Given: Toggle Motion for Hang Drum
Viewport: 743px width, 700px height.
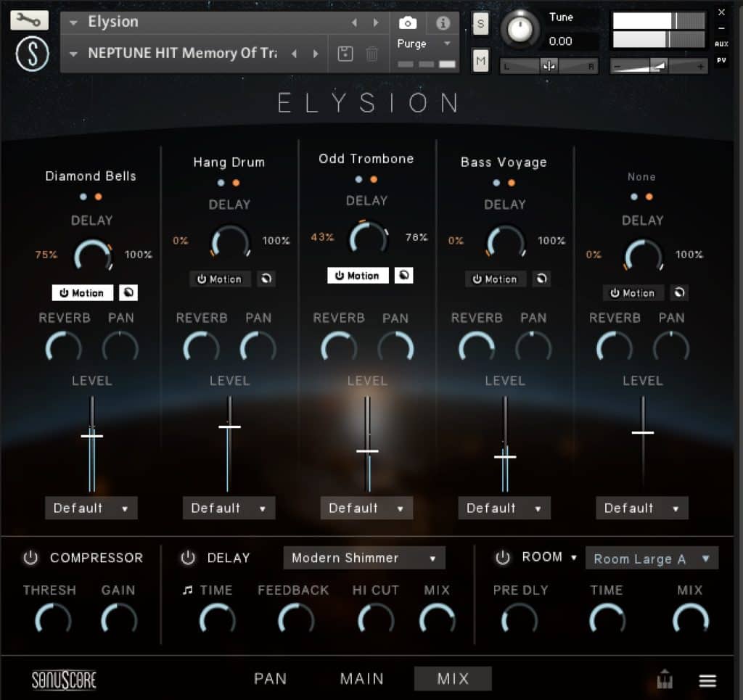Looking at the screenshot, I should [x=220, y=279].
